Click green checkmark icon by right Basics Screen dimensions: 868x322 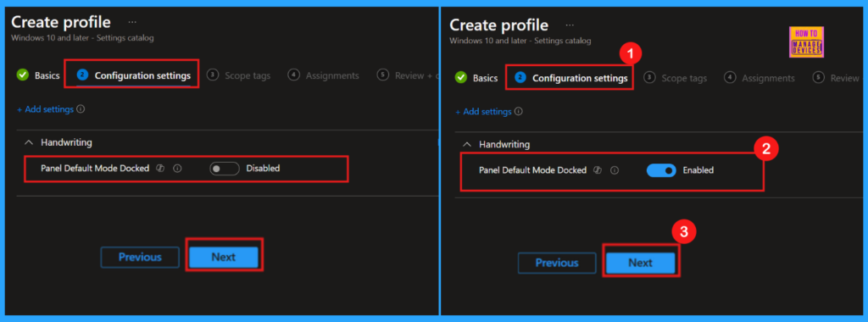click(460, 77)
